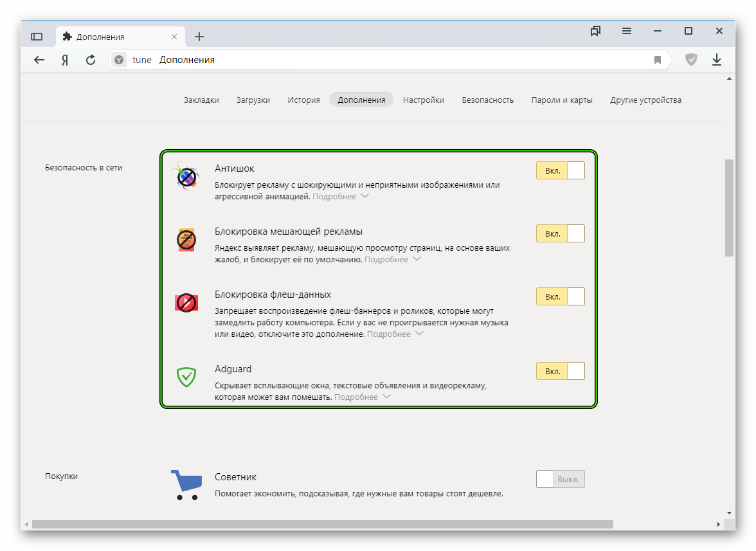The image size is (756, 551).
Task: Click the bookmark icon in address bar
Action: [x=657, y=60]
